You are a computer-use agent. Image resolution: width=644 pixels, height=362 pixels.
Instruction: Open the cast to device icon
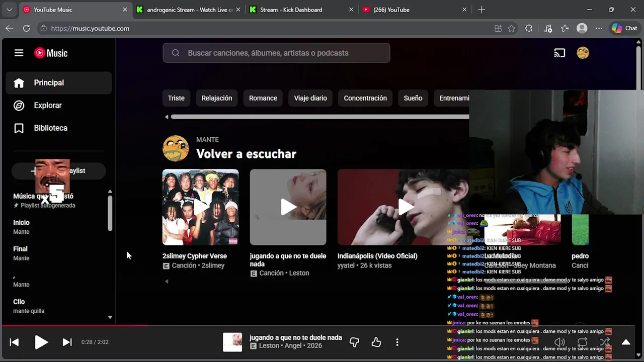coord(559,53)
